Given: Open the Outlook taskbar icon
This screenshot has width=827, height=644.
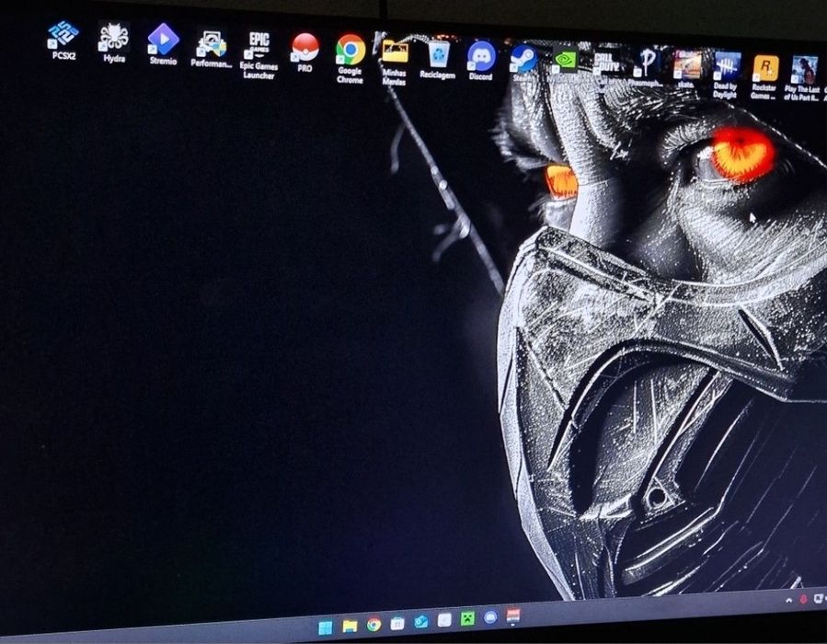Looking at the screenshot, I should tap(421, 622).
